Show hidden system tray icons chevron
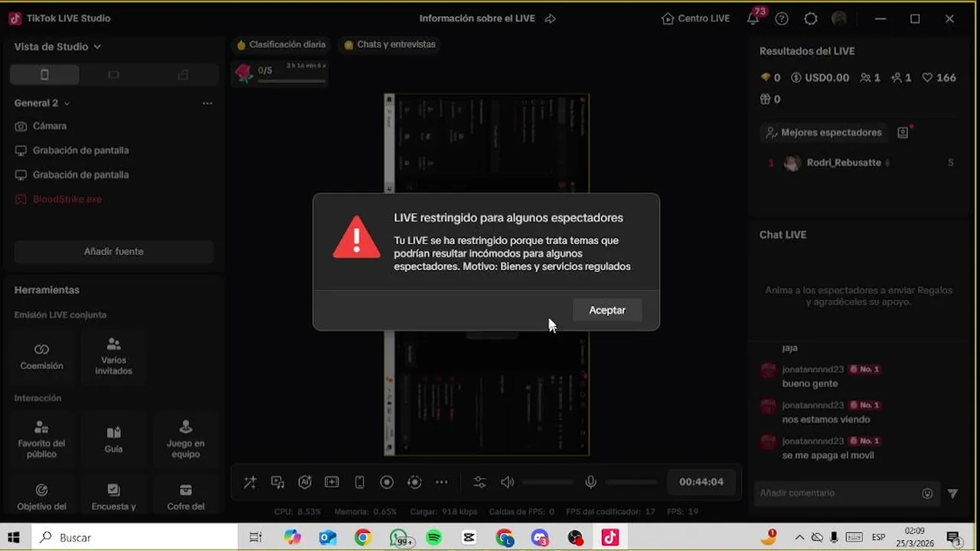The width and height of the screenshot is (980, 551). click(799, 537)
